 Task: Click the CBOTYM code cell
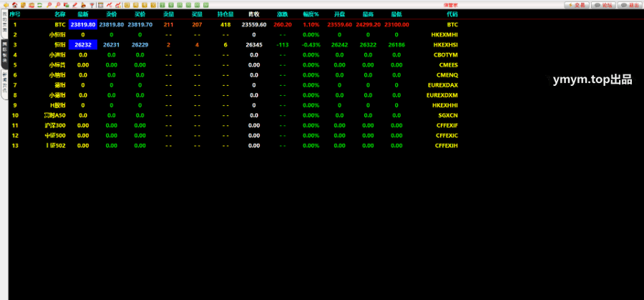(446, 55)
